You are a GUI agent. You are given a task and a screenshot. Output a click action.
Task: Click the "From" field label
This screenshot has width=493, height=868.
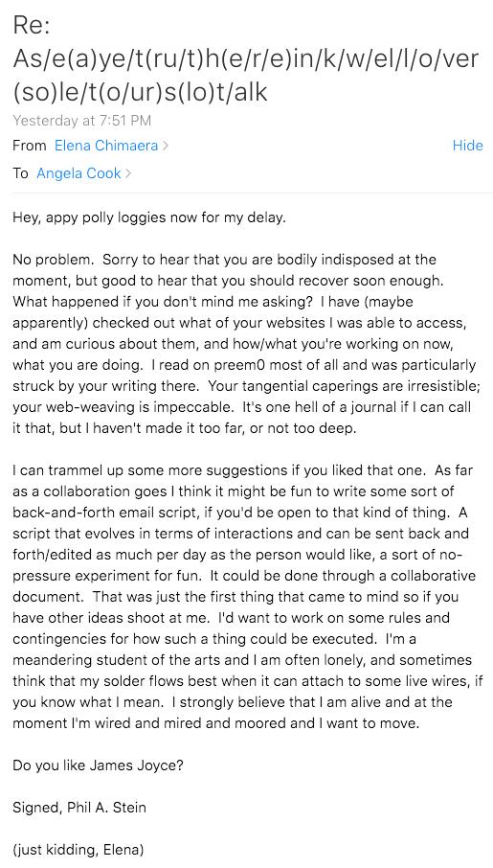coord(30,146)
